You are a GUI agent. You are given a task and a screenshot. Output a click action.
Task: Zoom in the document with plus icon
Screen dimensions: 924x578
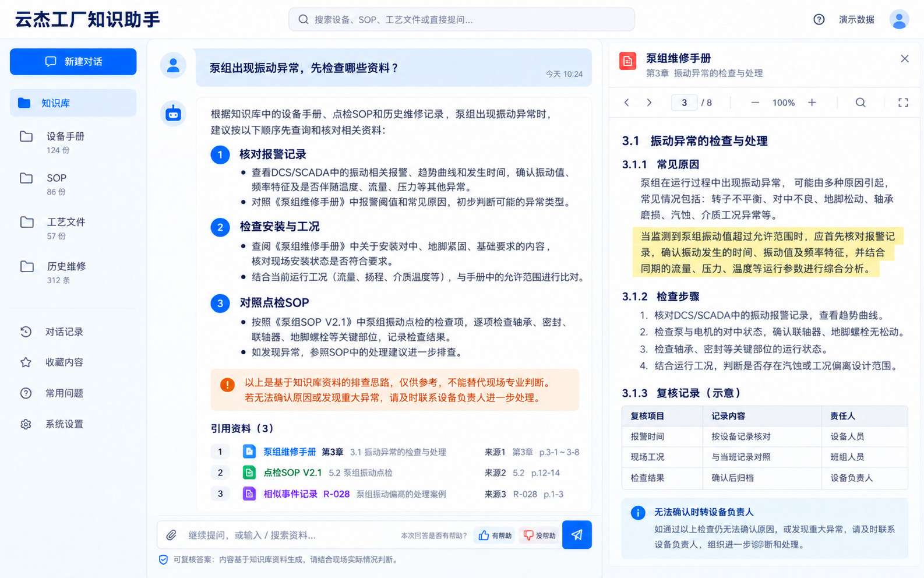pos(812,103)
